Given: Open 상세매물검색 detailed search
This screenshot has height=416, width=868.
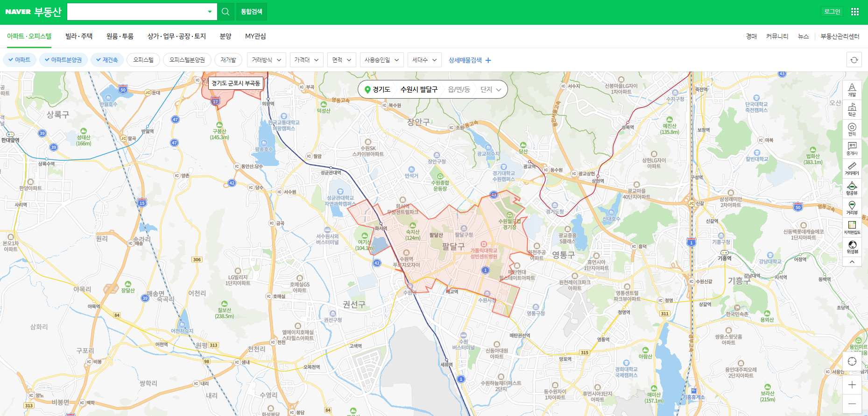Looking at the screenshot, I should pos(465,60).
